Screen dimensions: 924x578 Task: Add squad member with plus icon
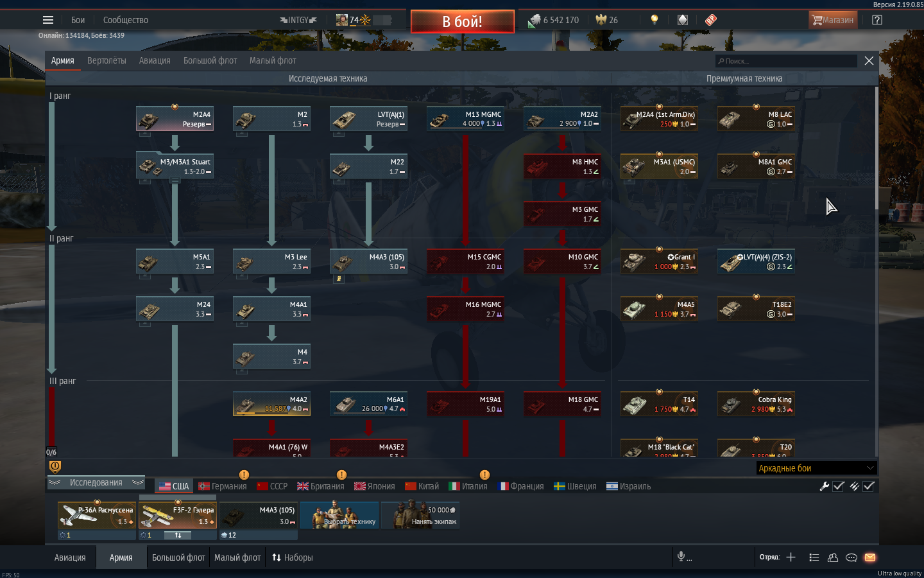point(791,557)
